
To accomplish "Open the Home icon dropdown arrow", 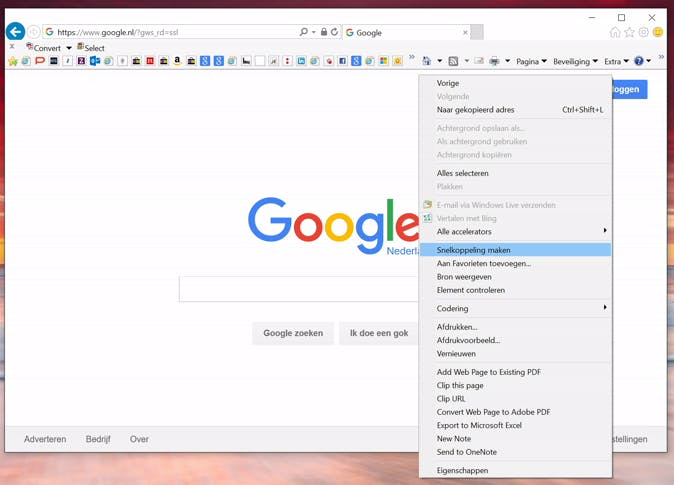I will coord(440,61).
